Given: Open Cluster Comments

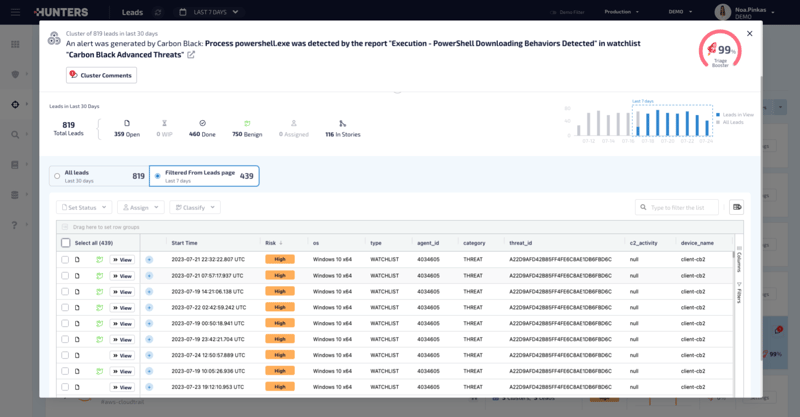Looking at the screenshot, I should (x=102, y=75).
